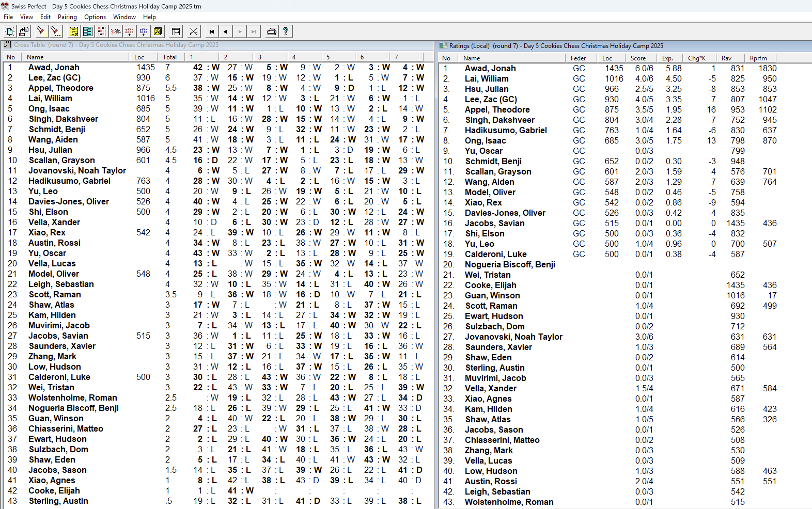812x509 pixels.
Task: Open the View menu
Action: [x=26, y=17]
